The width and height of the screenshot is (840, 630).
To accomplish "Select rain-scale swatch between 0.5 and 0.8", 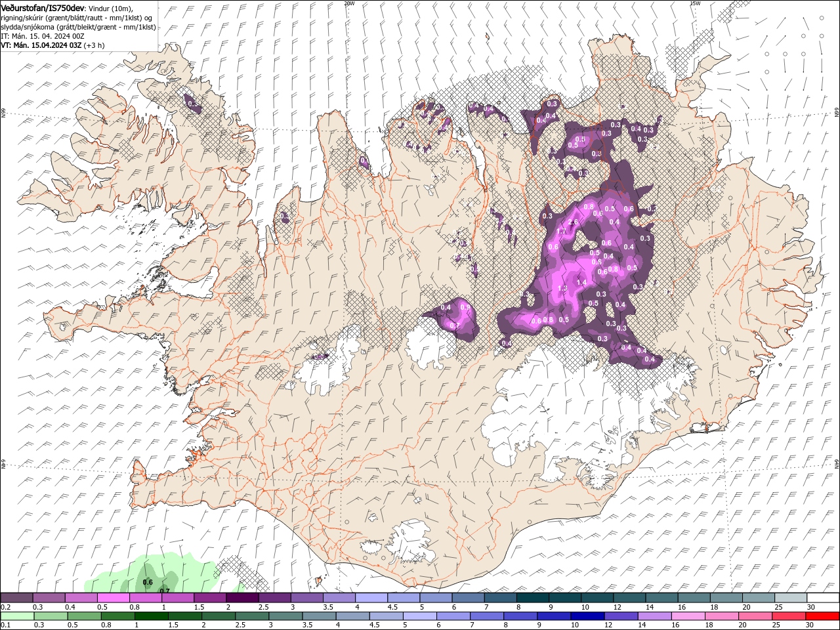I will (84, 616).
